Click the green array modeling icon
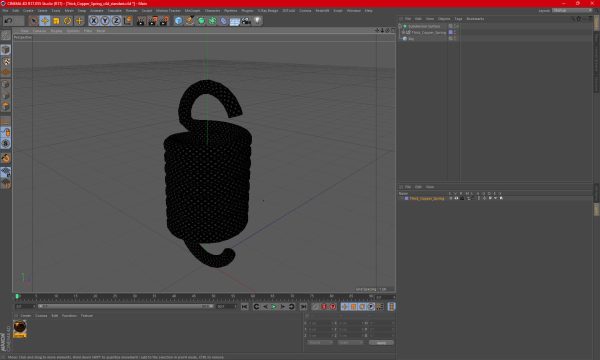This screenshot has height=360, width=600. (212, 21)
